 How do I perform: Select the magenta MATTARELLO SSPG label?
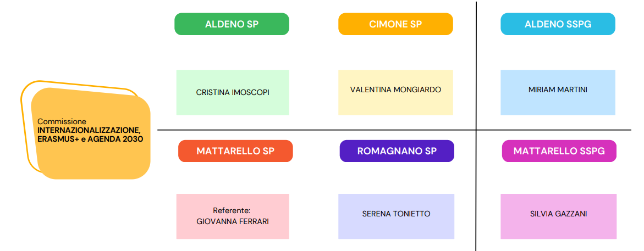(x=559, y=151)
